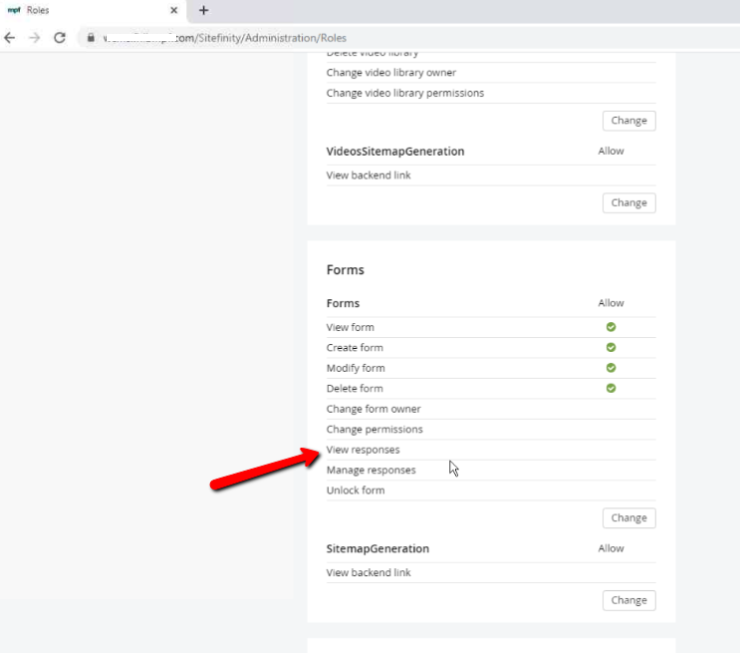The height and width of the screenshot is (653, 740).
Task: Click View backend link under SitemapGeneration
Action: tap(368, 572)
